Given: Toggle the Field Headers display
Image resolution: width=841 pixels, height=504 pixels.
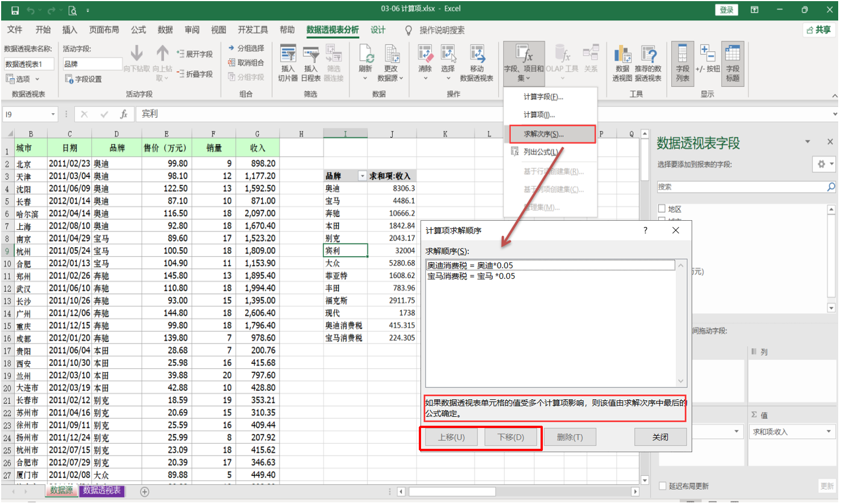Looking at the screenshot, I should (733, 63).
